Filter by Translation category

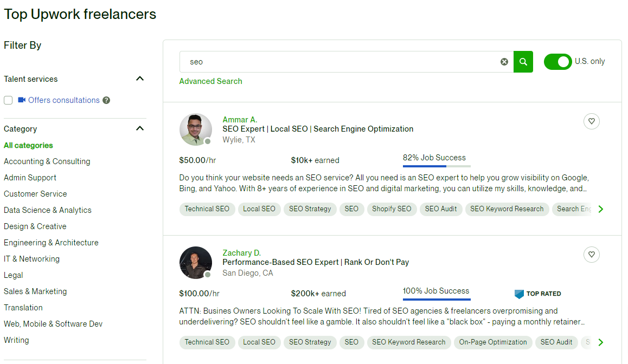pyautogui.click(x=23, y=308)
